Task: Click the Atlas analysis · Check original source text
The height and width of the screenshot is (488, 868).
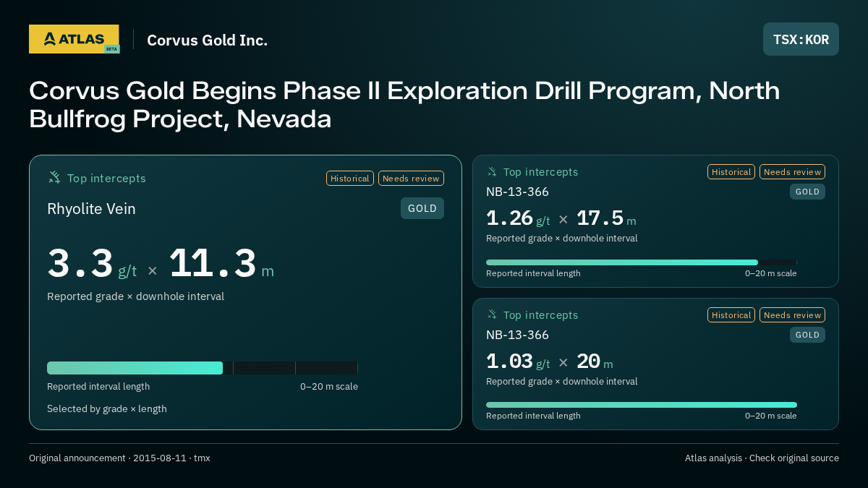Action: (x=762, y=458)
